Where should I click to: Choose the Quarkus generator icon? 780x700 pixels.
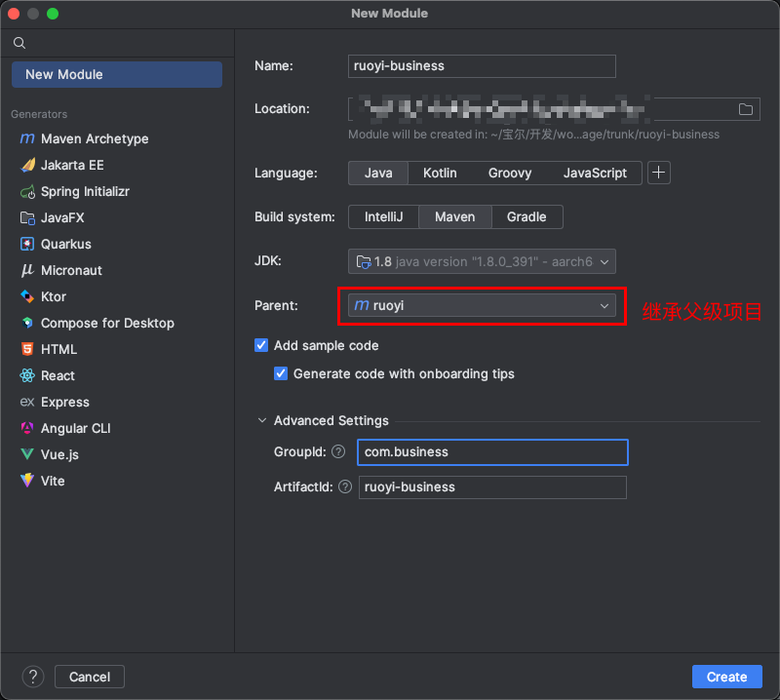pos(27,244)
